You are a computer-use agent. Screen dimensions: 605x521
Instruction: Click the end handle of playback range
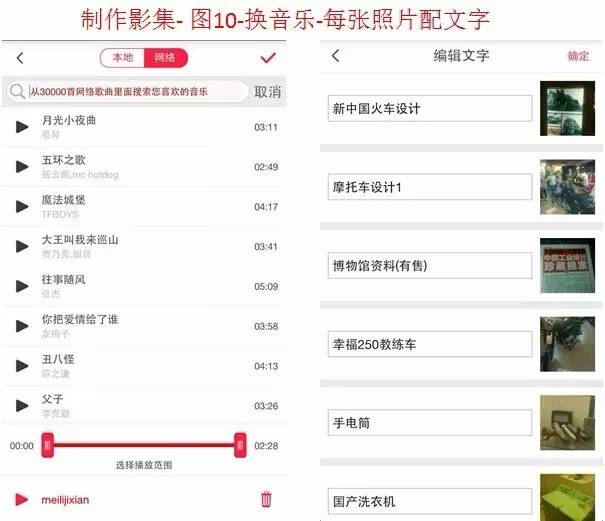click(x=240, y=445)
